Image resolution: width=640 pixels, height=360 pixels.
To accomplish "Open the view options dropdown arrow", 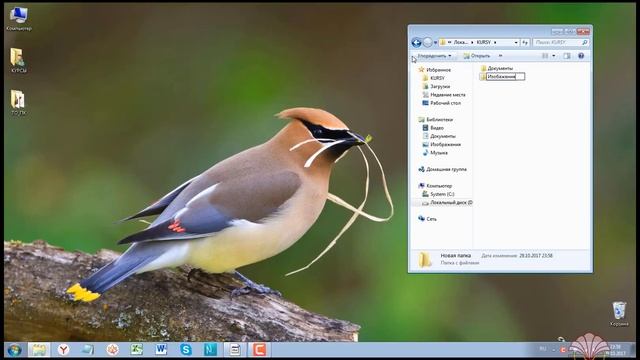I will point(553,56).
